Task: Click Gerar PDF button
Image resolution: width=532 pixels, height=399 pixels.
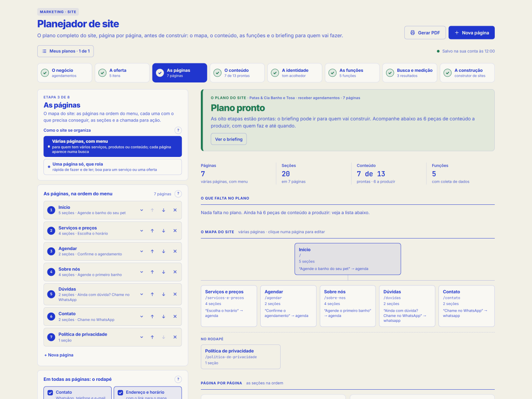Action: [x=425, y=33]
